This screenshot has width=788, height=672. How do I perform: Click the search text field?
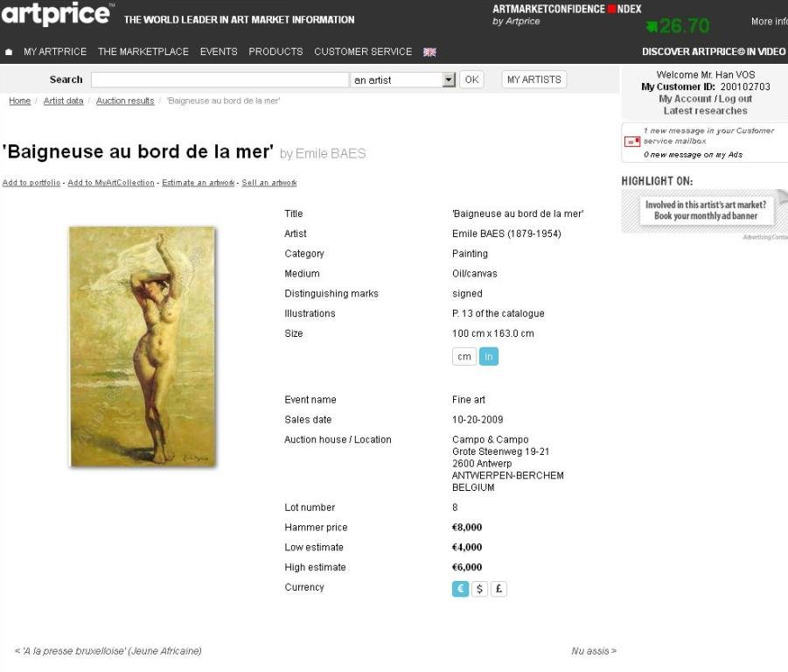point(220,80)
